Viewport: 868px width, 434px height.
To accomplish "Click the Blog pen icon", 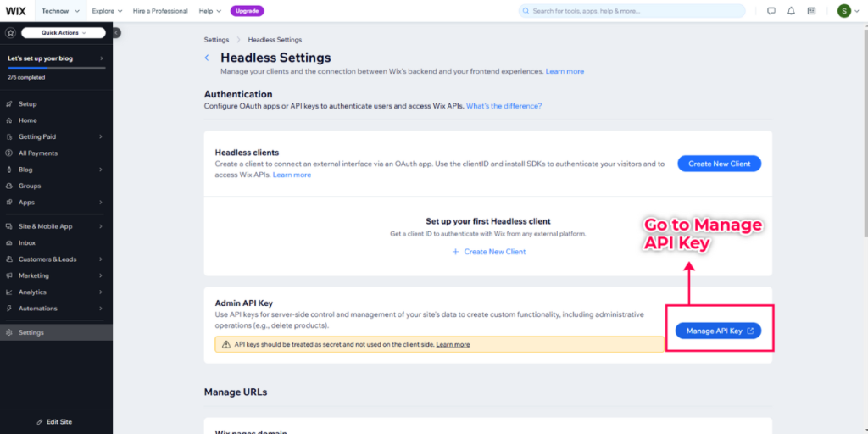I will point(8,170).
